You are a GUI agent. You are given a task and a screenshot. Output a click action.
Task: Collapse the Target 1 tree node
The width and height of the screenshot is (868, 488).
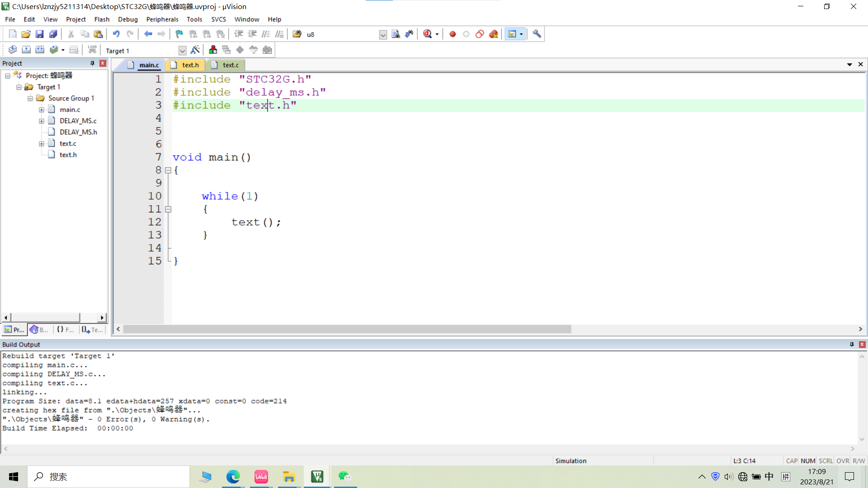(x=19, y=87)
